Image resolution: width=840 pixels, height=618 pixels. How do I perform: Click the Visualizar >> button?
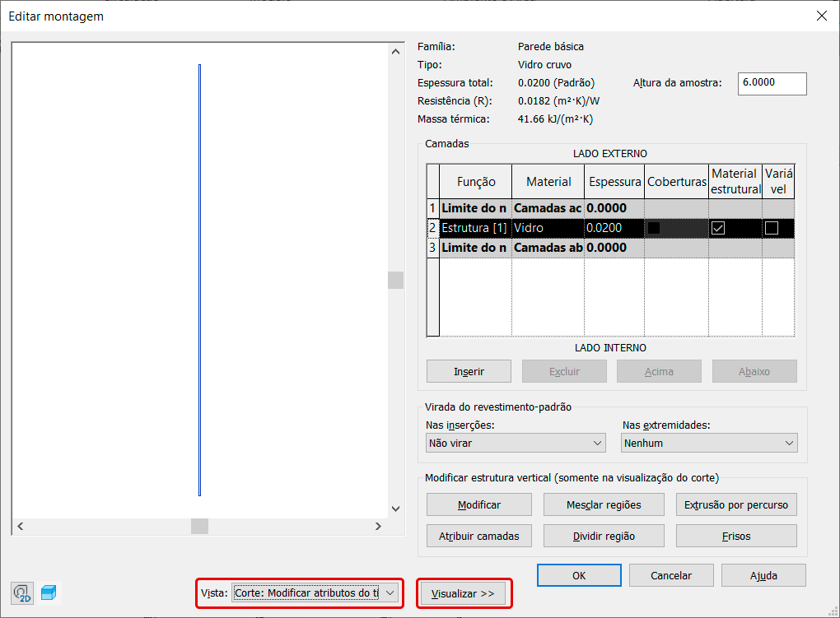click(463, 593)
